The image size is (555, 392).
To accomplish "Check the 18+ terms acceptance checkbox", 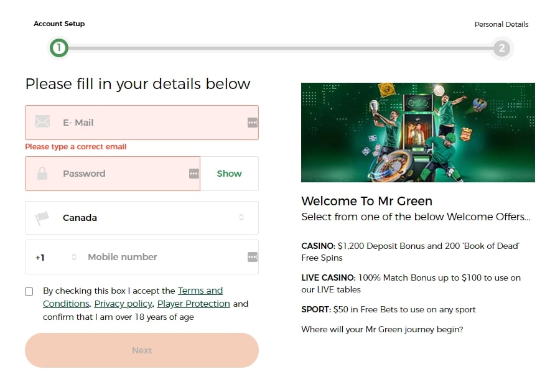I will point(28,291).
